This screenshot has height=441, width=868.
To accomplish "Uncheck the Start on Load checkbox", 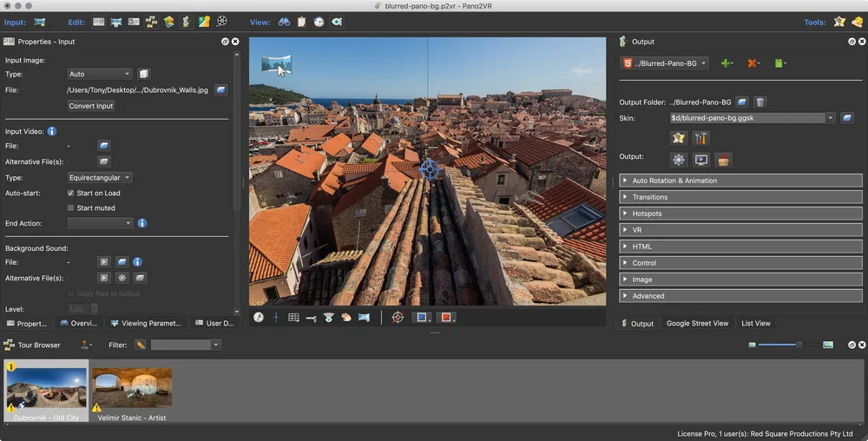I will pyautogui.click(x=71, y=193).
